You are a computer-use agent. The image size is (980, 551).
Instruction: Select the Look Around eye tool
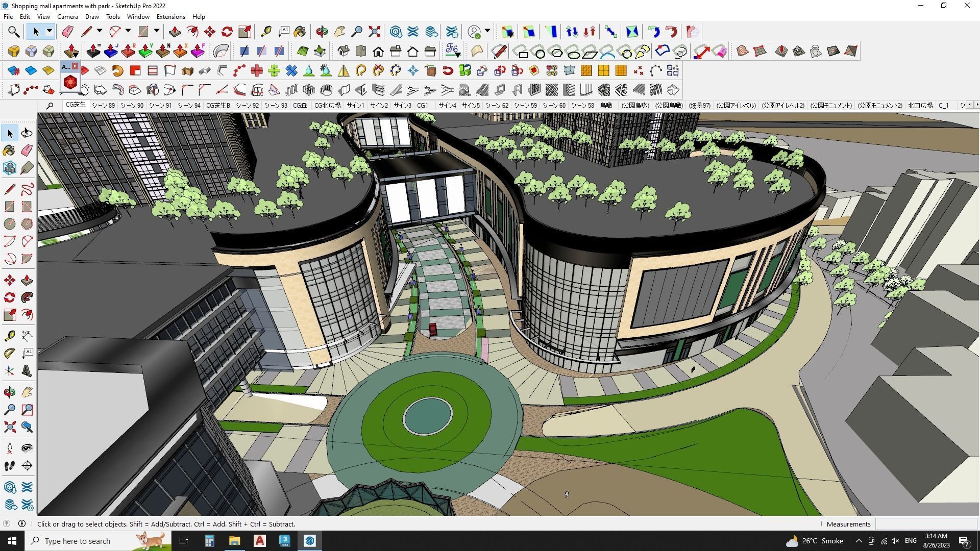point(27,448)
